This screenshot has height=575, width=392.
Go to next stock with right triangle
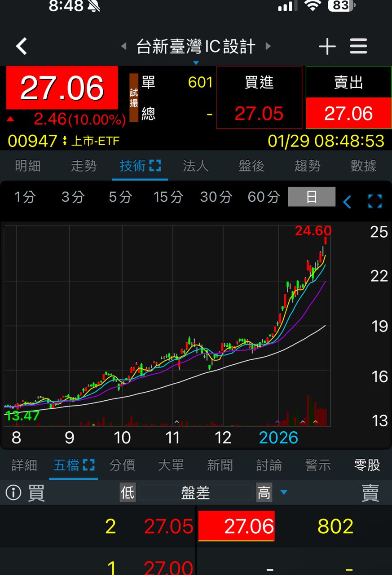[x=268, y=46]
